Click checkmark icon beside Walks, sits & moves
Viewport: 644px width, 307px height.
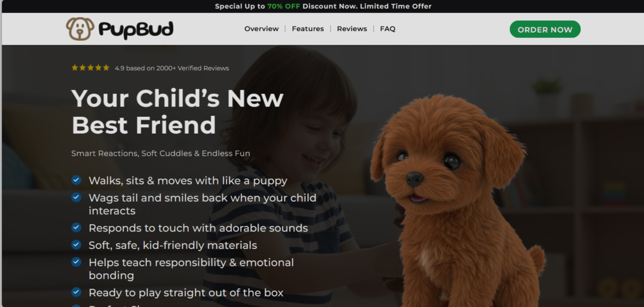coord(76,180)
